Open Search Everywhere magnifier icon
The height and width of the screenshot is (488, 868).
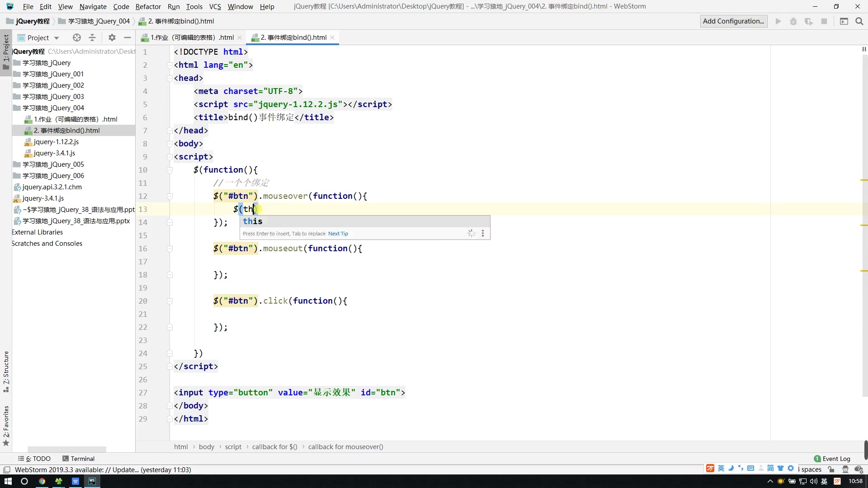pos(859,21)
